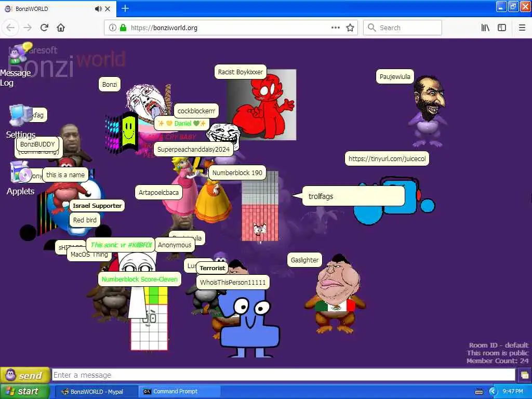Click the trollfags speech bubble
This screenshot has height=399, width=532.
click(353, 196)
